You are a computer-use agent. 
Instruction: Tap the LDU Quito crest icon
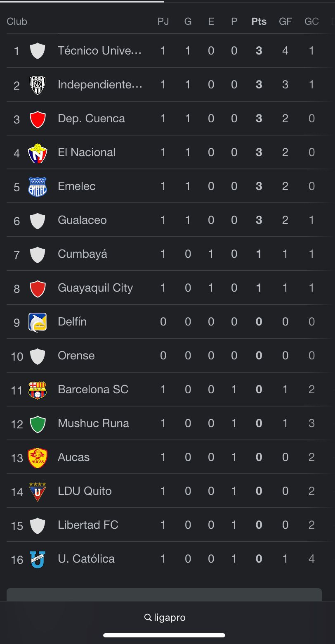click(x=38, y=492)
